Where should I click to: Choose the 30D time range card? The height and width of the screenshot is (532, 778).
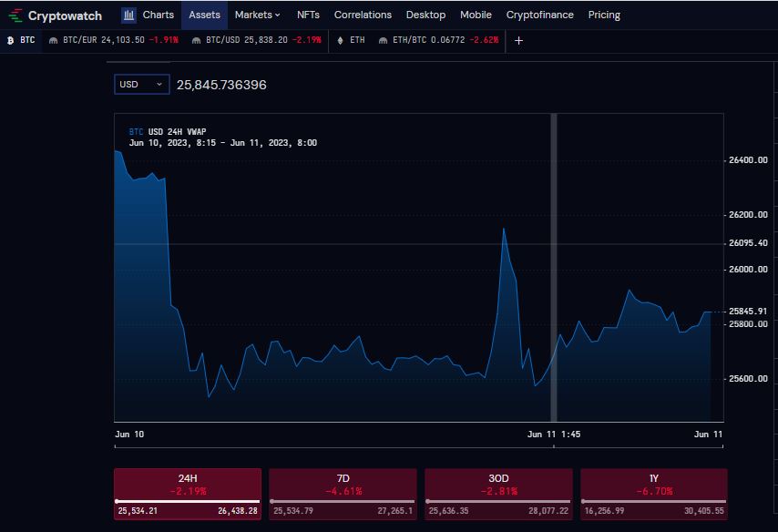[498, 494]
